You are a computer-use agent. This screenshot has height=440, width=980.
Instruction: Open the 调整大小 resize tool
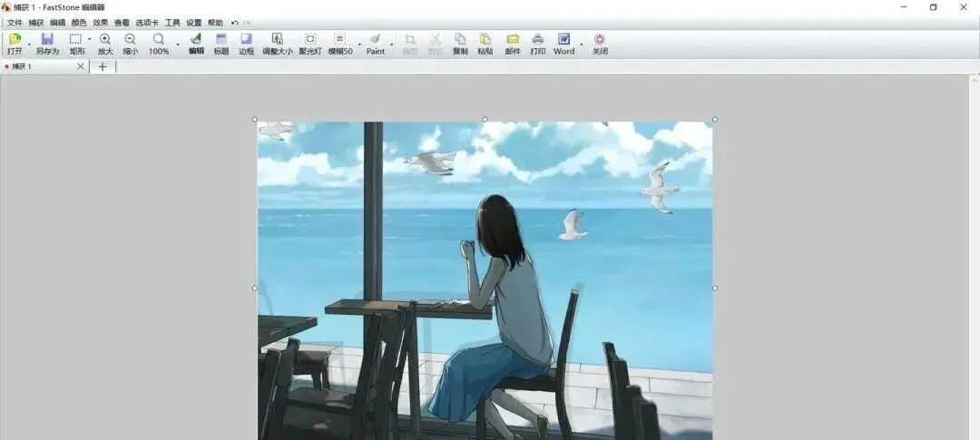click(278, 44)
